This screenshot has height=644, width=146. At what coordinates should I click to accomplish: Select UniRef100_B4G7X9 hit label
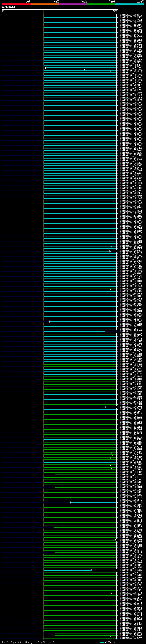(131, 570)
